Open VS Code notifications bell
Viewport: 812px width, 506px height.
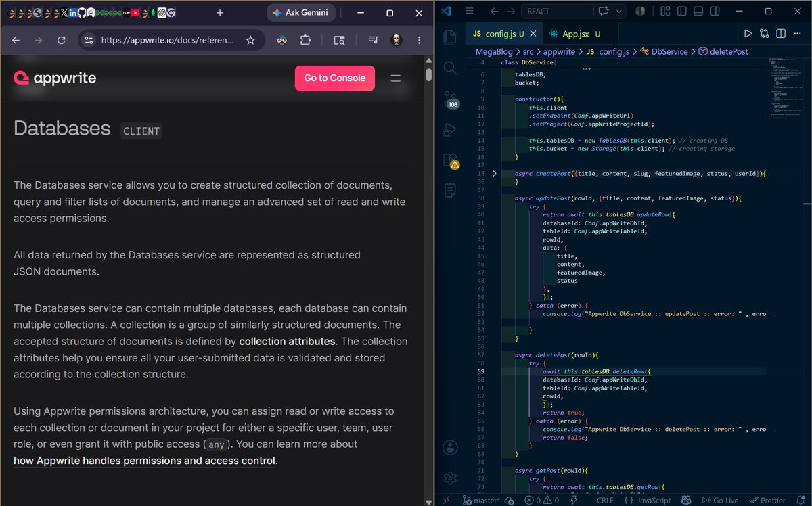coord(800,500)
